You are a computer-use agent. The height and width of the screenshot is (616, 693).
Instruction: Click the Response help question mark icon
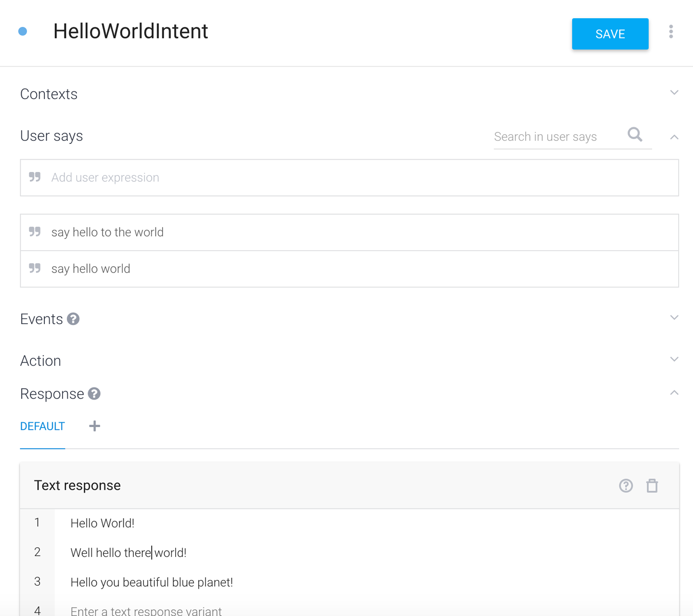(94, 394)
